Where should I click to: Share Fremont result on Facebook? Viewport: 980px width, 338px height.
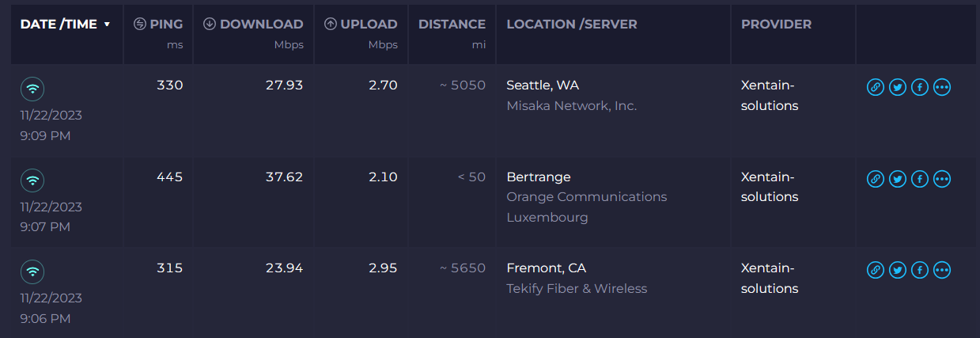919,271
